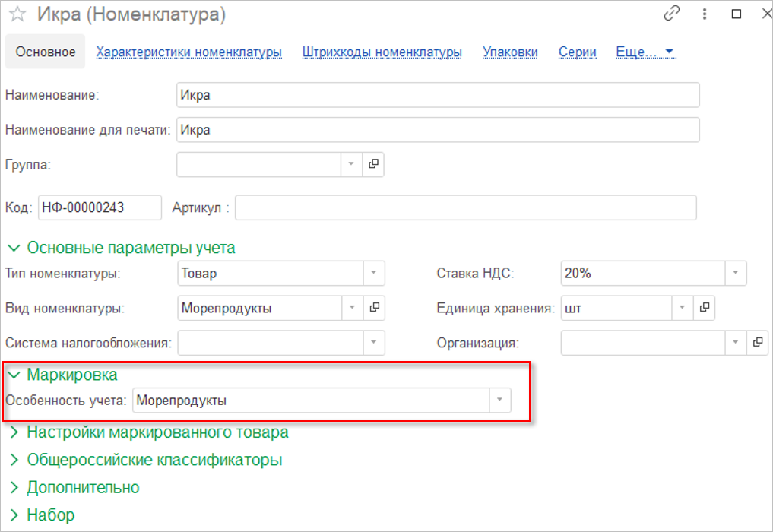
Task: Add Икра to favorites with star icon
Action: pos(15,14)
